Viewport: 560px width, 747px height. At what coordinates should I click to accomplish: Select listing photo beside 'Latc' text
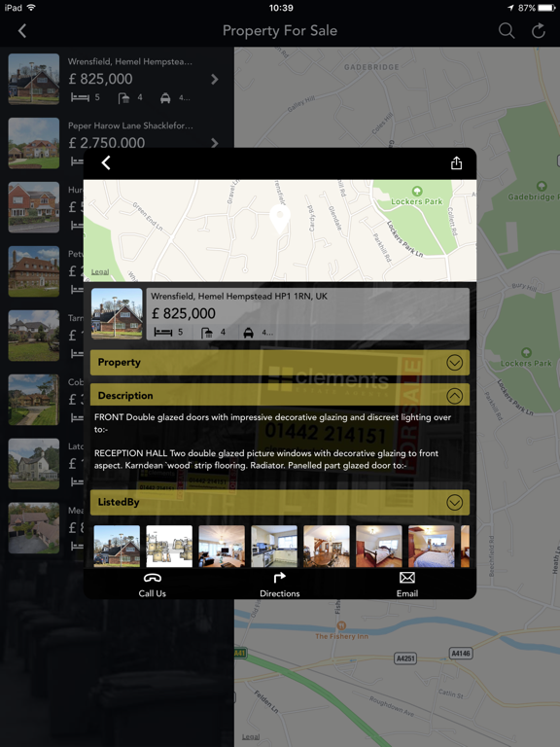34,464
